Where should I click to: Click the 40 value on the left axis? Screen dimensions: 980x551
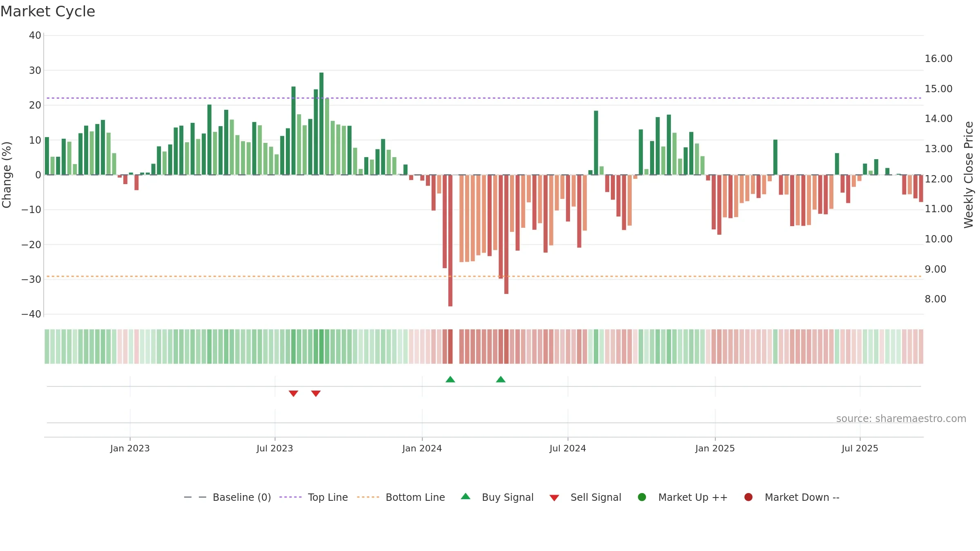coord(35,36)
